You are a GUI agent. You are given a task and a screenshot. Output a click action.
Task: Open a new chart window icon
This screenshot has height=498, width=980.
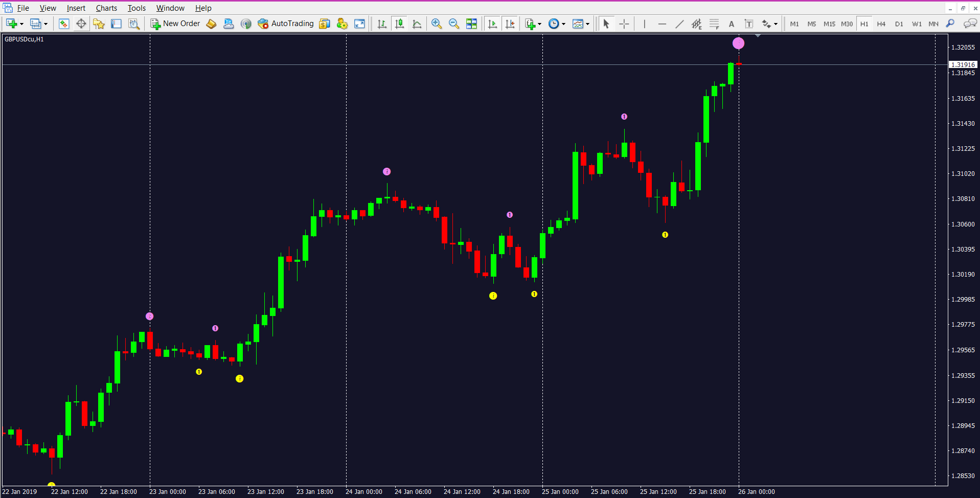(x=11, y=24)
